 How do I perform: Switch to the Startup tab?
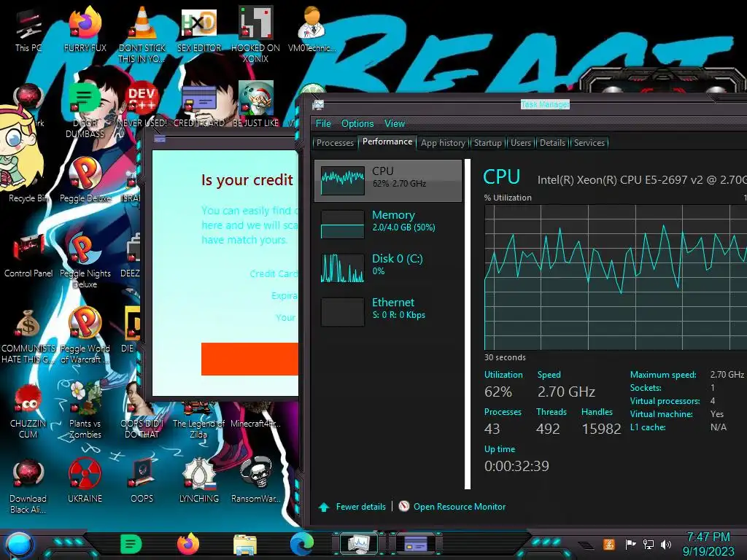point(488,143)
